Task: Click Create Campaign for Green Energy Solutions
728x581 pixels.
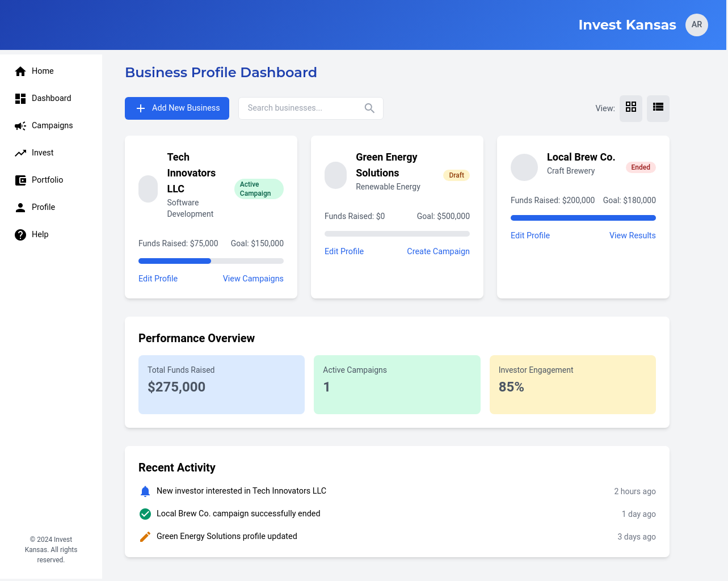Action: pyautogui.click(x=438, y=251)
